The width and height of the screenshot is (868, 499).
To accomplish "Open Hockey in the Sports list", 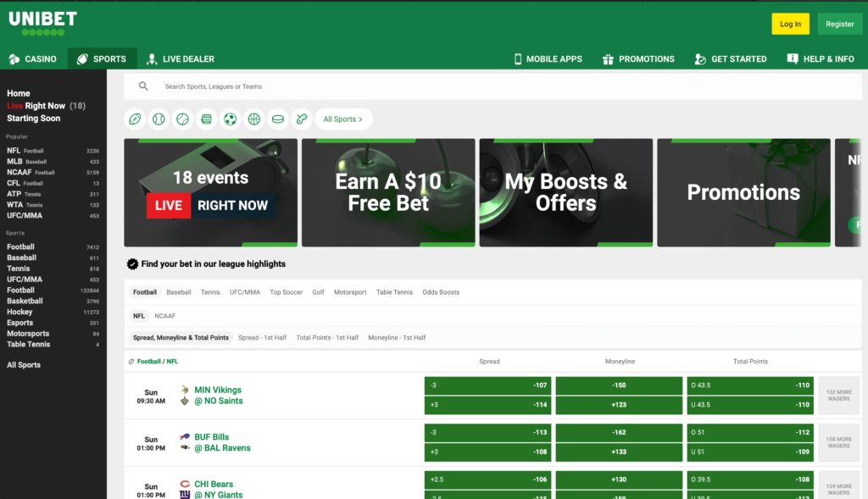I will pyautogui.click(x=53, y=312).
